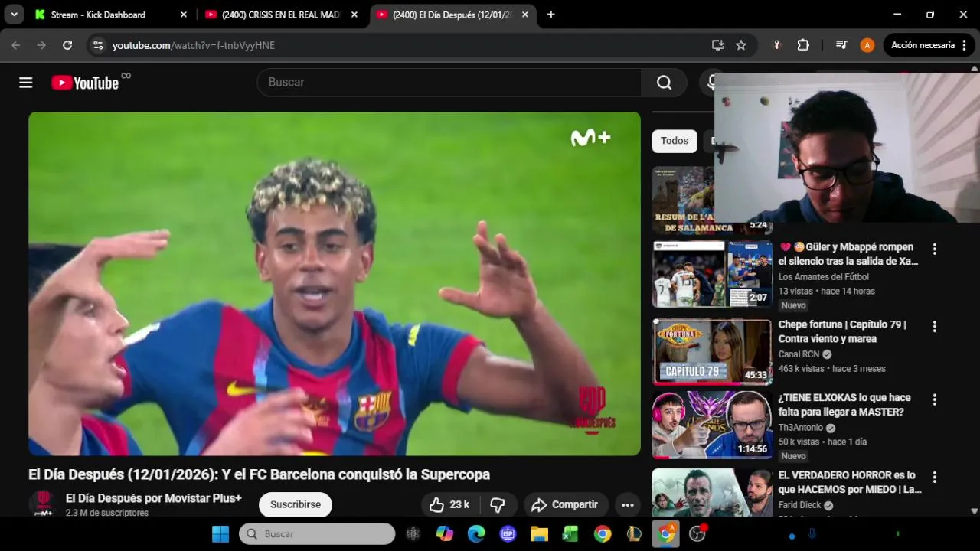Image resolution: width=980 pixels, height=551 pixels.
Task: Open the EL VERDADERO HORROR thumbnail
Action: point(712,493)
